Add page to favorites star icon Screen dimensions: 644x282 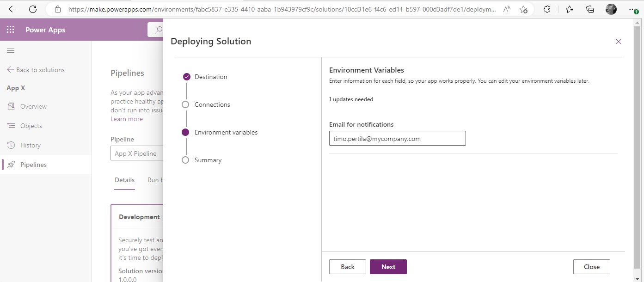pyautogui.click(x=523, y=9)
